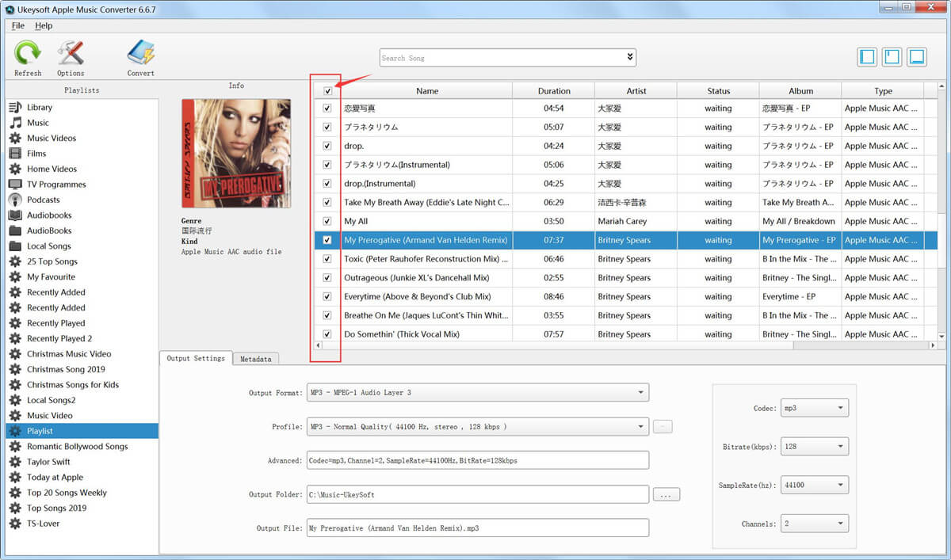Screen dimensions: 951x560
Task: Click the Audiobooks book icon
Action: (15, 215)
